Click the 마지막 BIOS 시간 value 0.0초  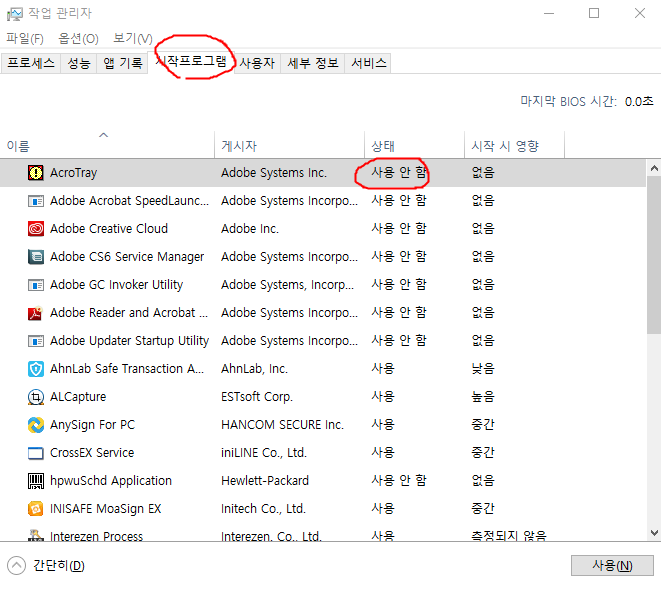[x=639, y=102]
